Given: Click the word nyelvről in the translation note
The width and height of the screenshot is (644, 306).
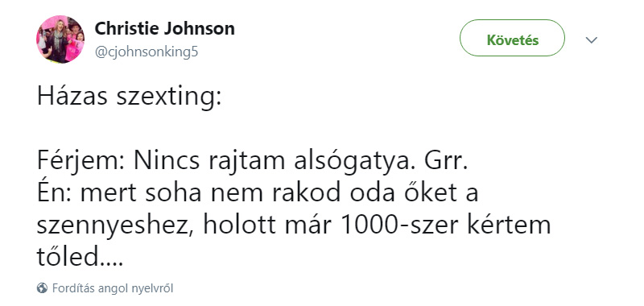Looking at the screenshot, I should (153, 289).
